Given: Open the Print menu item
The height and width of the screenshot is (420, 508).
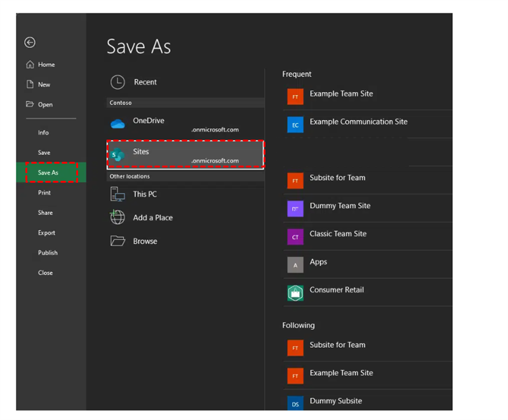Looking at the screenshot, I should pyautogui.click(x=44, y=193).
